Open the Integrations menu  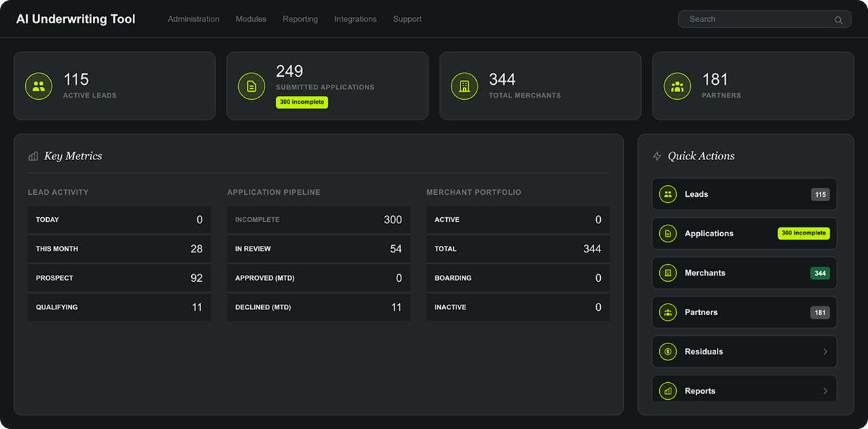click(x=355, y=19)
